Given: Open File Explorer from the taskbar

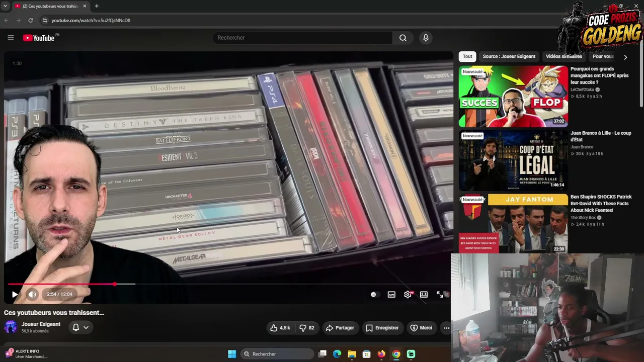Looking at the screenshot, I should point(352,354).
